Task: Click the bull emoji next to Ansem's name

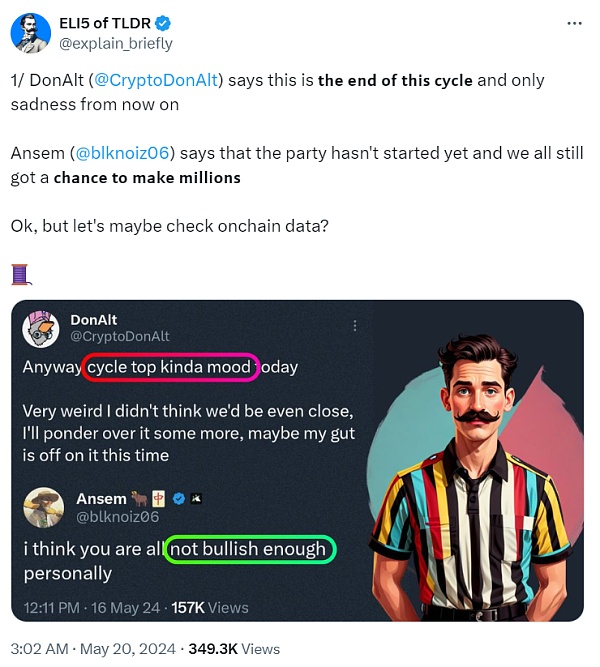Action: click(x=140, y=498)
